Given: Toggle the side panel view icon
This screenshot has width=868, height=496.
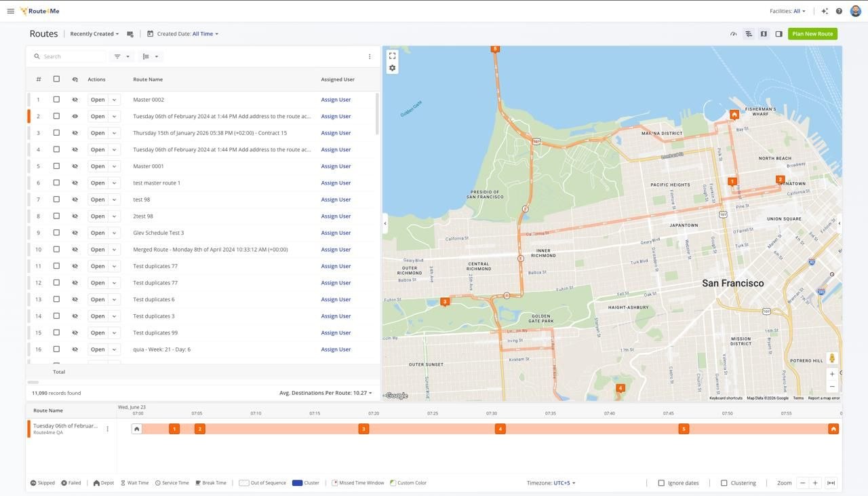Looking at the screenshot, I should pyautogui.click(x=778, y=34).
